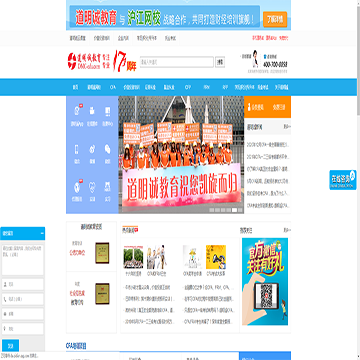The image size is (360, 360).
Task: Click the consultant portrait near the hotline number
Action: (255, 59)
